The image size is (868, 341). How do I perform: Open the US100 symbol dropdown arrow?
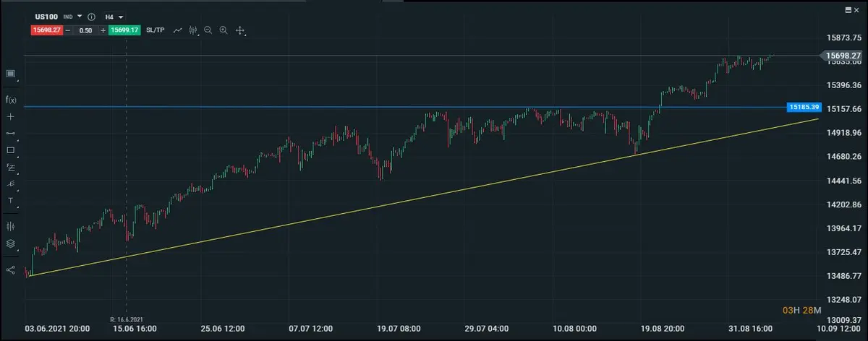pyautogui.click(x=80, y=17)
